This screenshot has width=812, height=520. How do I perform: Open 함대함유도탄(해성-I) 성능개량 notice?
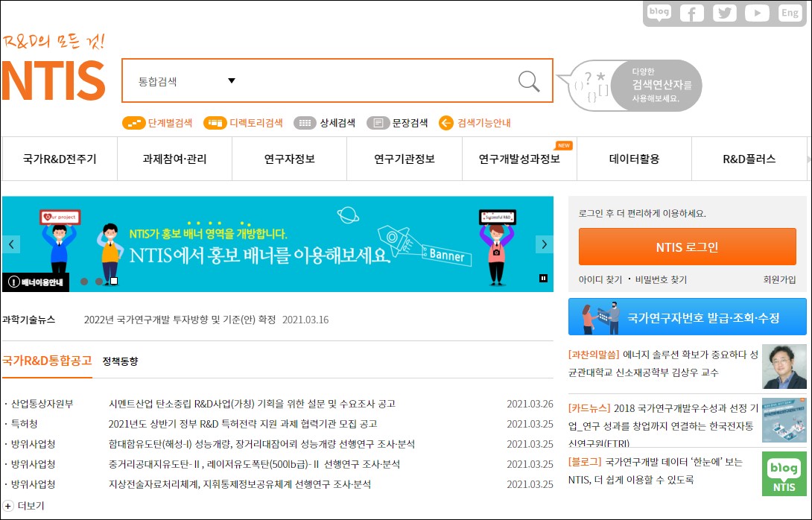click(x=261, y=444)
